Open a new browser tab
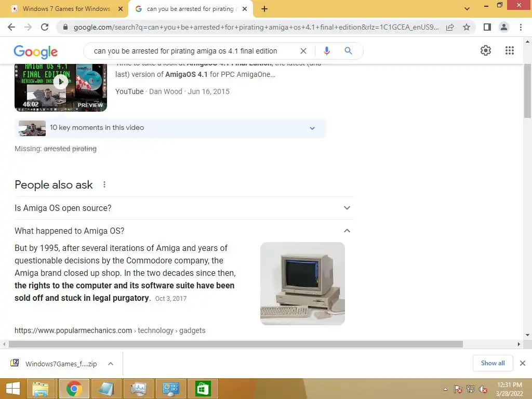This screenshot has width=532, height=399. [264, 9]
